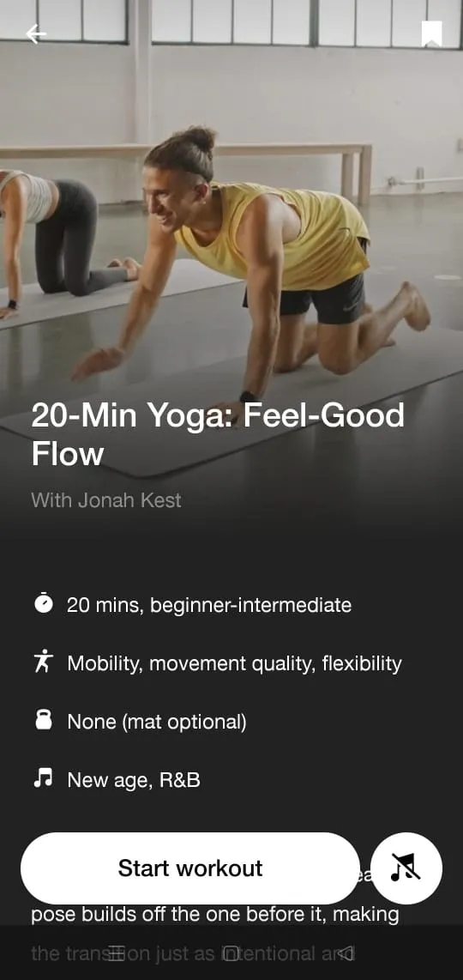Bookmark this yoga workout
463x980 pixels.
click(x=432, y=33)
